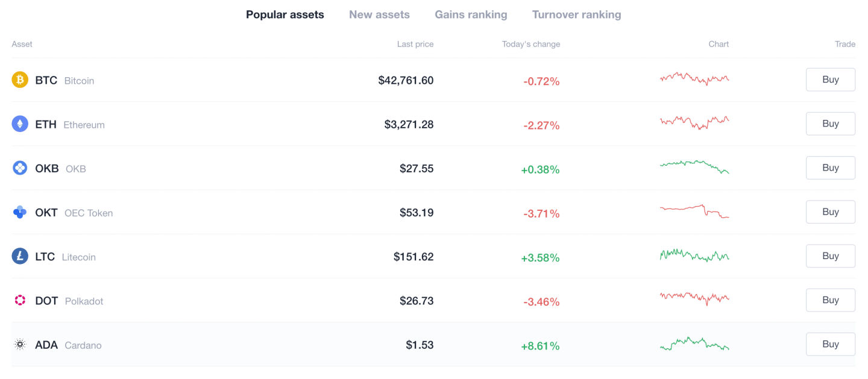This screenshot has height=379, width=868.
Task: Open the Bitcoin price sparkline chart
Action: click(x=694, y=78)
